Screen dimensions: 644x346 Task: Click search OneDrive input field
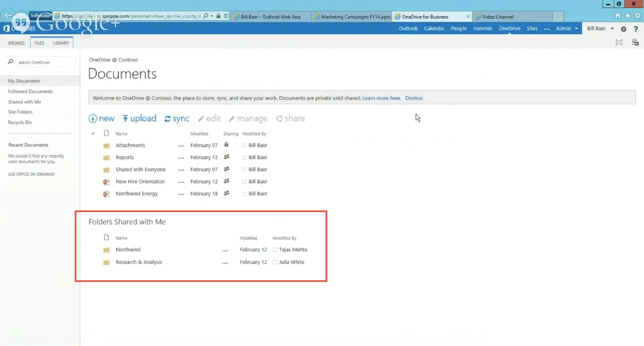pos(40,62)
